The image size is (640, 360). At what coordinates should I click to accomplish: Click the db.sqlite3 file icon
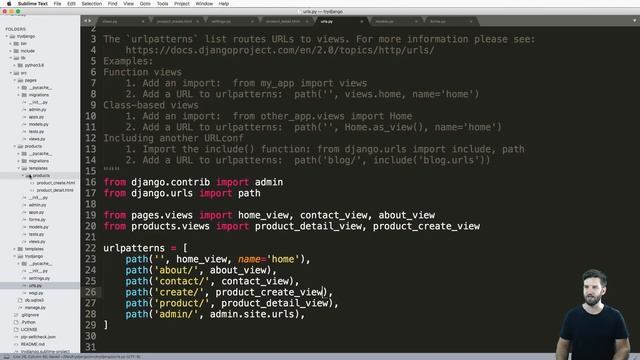pos(20,300)
